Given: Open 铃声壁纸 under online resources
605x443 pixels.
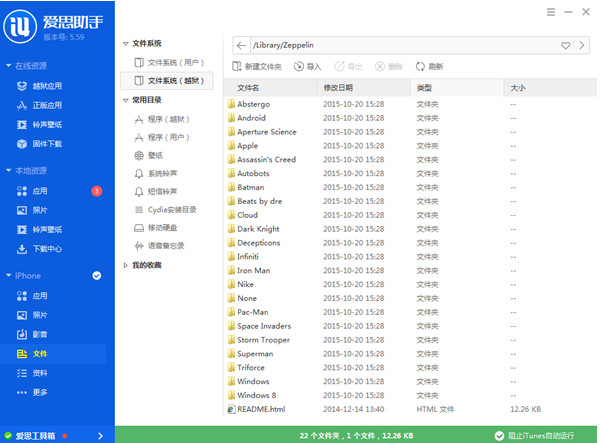Looking at the screenshot, I should [46, 125].
